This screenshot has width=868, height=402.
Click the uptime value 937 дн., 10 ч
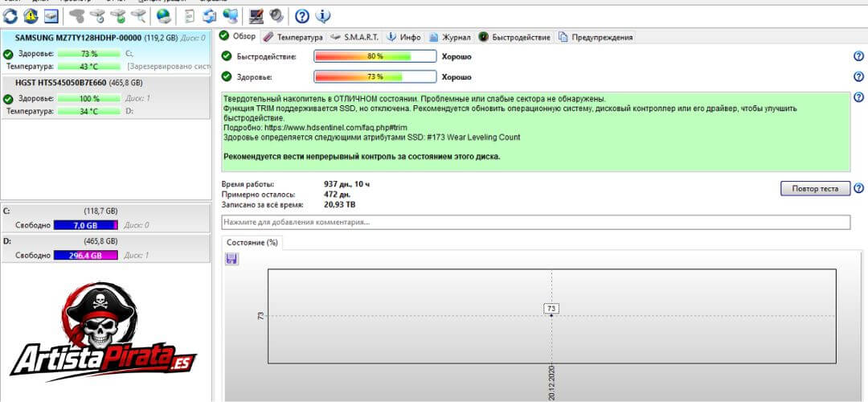tap(346, 184)
